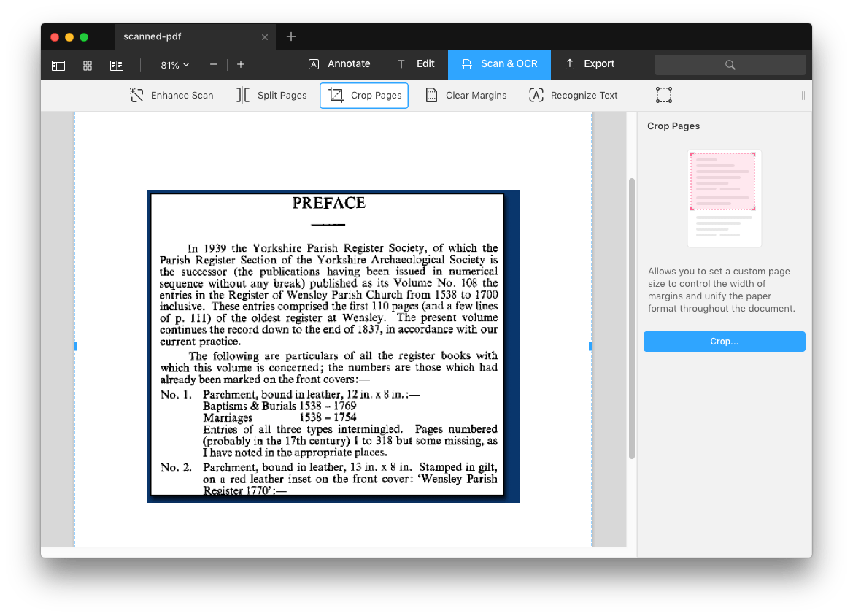Open the zoom percentage dropdown

click(173, 65)
